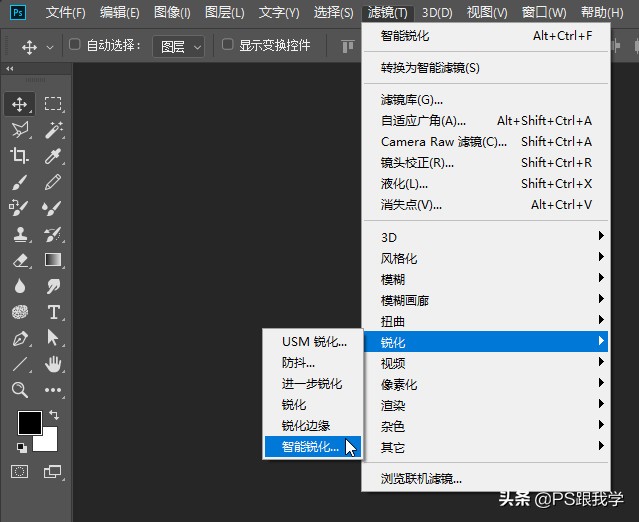Open the 文字(Y) menu
Image resolution: width=639 pixels, height=522 pixels.
point(279,13)
